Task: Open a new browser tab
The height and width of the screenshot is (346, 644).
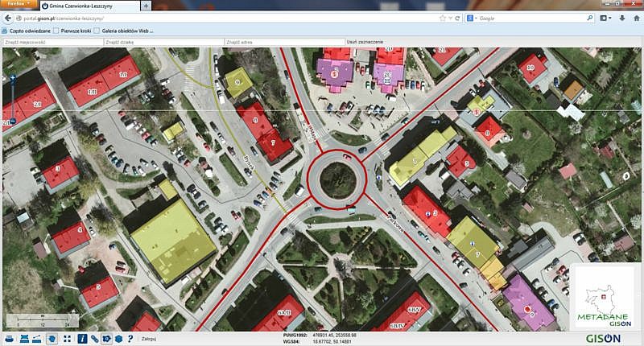Action: 146,6
